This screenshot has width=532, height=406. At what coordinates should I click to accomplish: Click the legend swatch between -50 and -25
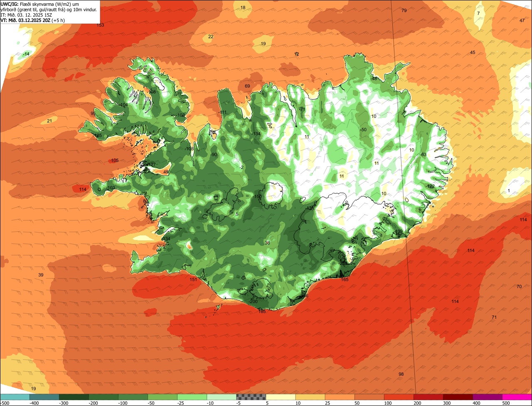coord(163,397)
